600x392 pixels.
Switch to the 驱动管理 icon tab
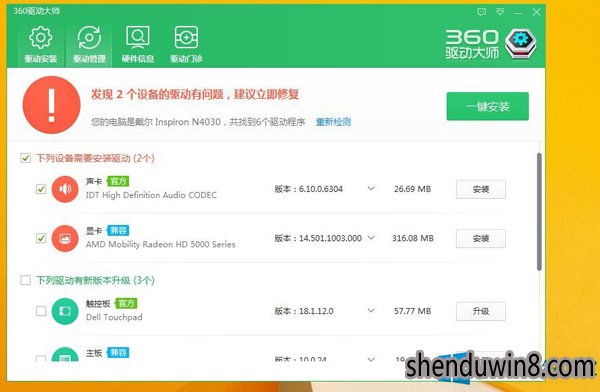tap(89, 44)
